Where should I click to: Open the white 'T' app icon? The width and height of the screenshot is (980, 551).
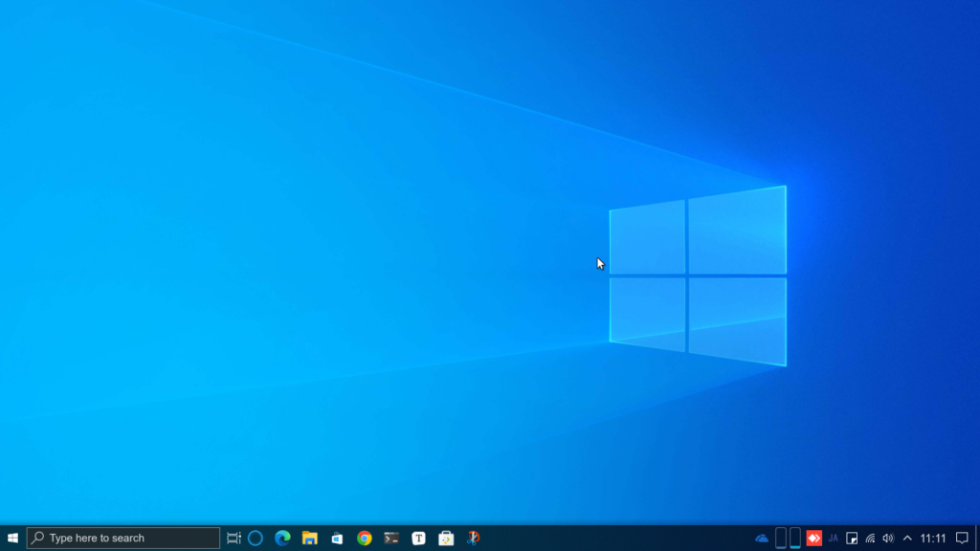click(419, 538)
